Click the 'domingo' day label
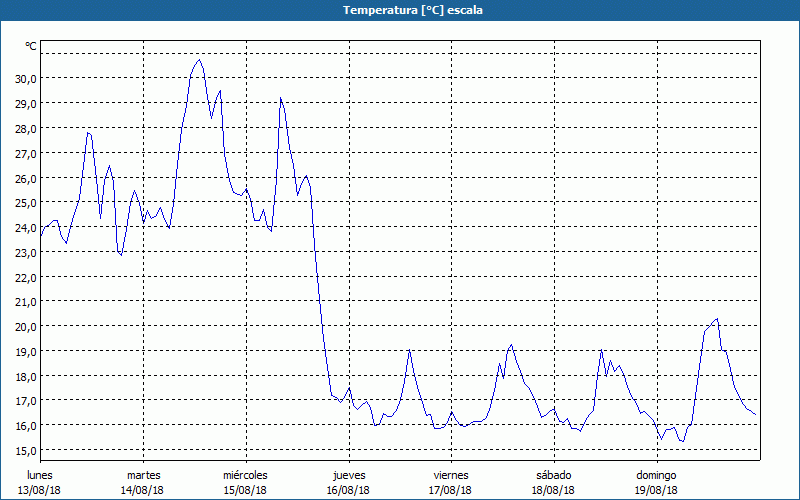800x500 pixels. pos(656,476)
